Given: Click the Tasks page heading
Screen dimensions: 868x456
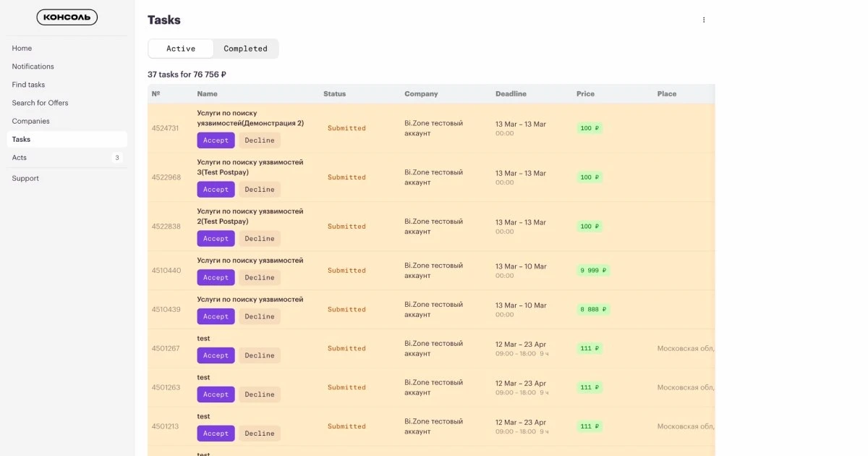Looking at the screenshot, I should tap(164, 20).
